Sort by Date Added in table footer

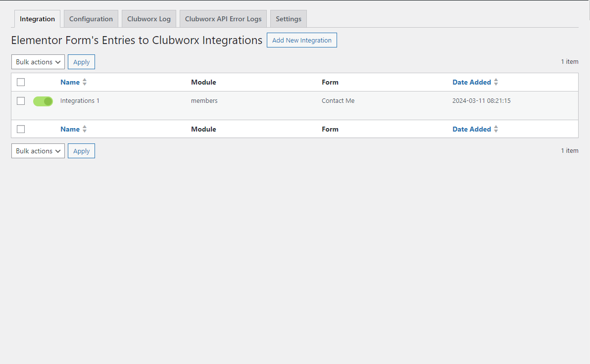[x=472, y=129]
